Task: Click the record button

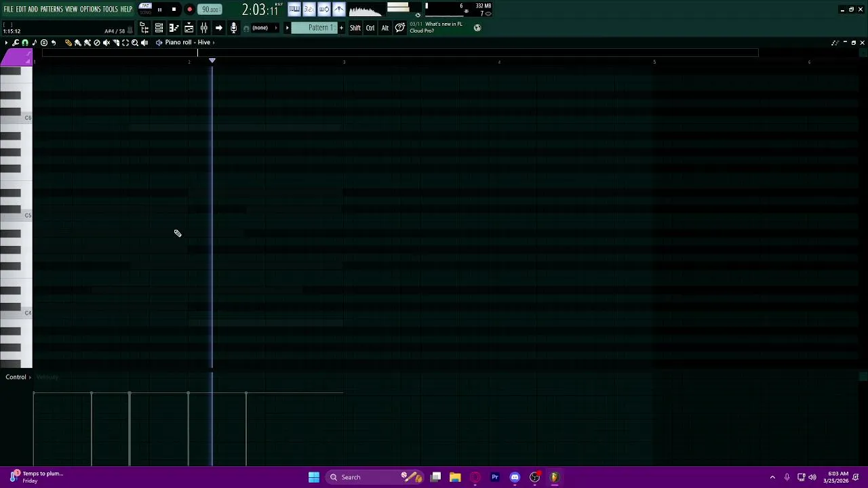Action: coord(189,9)
